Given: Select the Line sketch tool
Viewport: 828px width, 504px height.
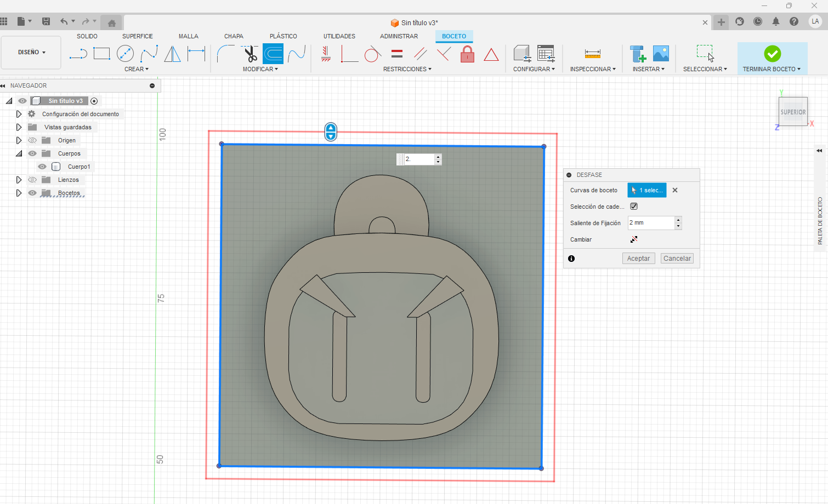Looking at the screenshot, I should click(x=78, y=54).
